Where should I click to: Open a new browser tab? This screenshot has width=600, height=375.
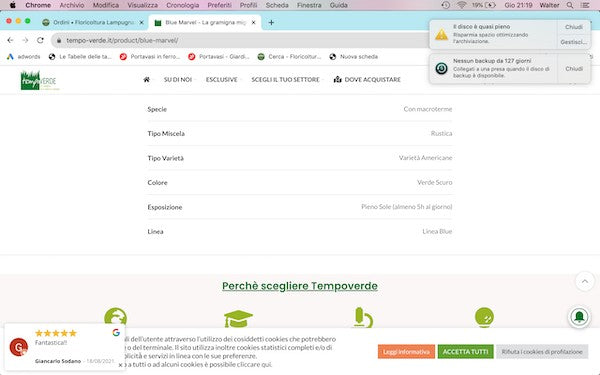tap(271, 23)
